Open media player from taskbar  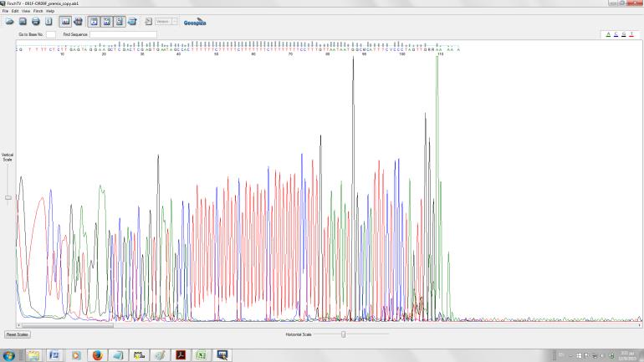(76, 355)
